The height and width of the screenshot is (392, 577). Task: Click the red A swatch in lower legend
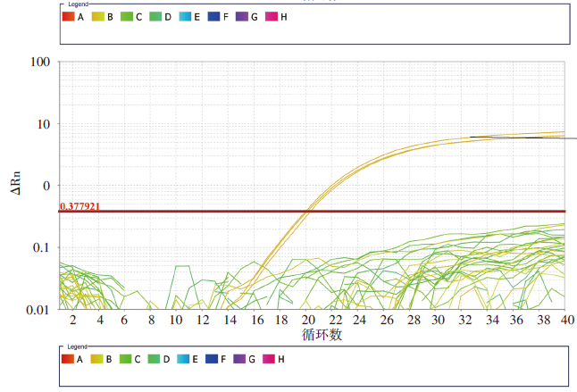pos(69,359)
